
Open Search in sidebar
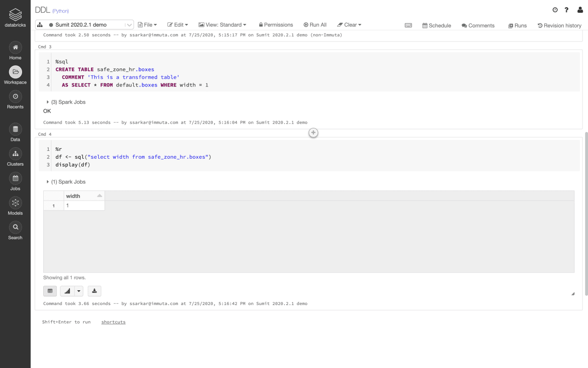pyautogui.click(x=15, y=230)
